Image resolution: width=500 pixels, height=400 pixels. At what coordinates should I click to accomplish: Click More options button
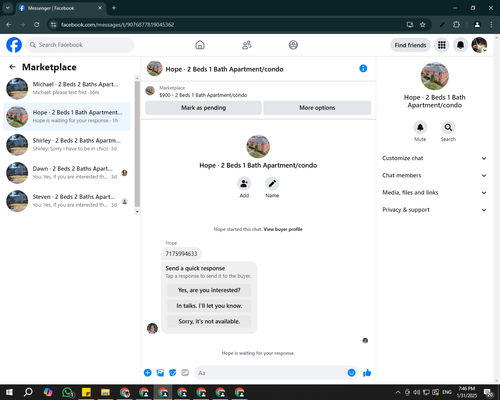tap(317, 108)
